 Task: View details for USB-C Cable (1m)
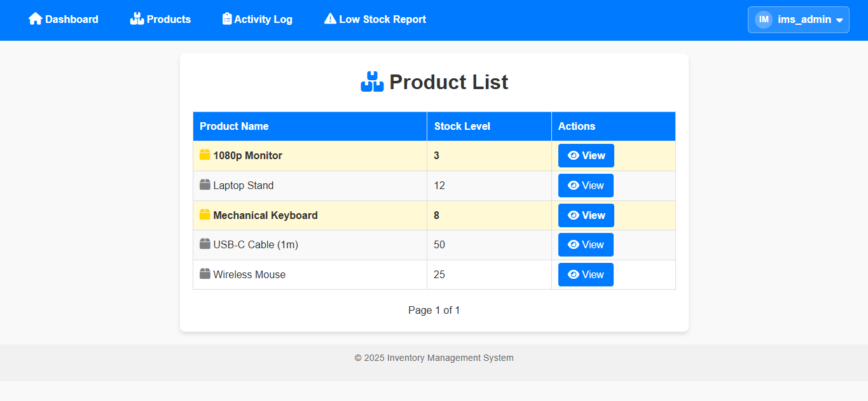pyautogui.click(x=586, y=245)
